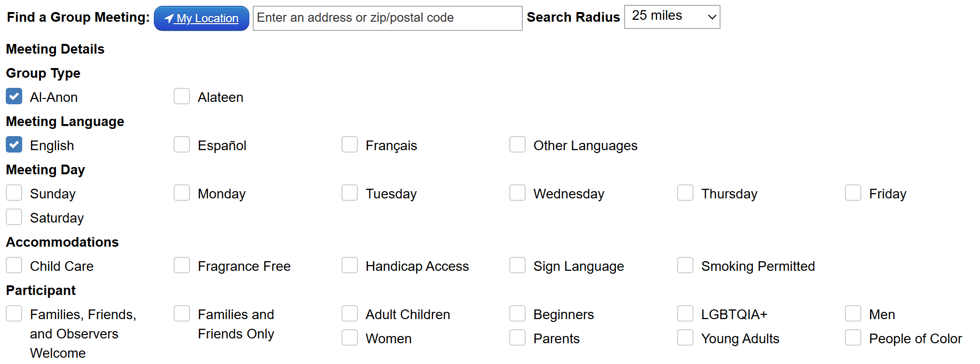Screen dimensions: 980x364
Task: Select the Young Adults checkbox
Action: 685,338
